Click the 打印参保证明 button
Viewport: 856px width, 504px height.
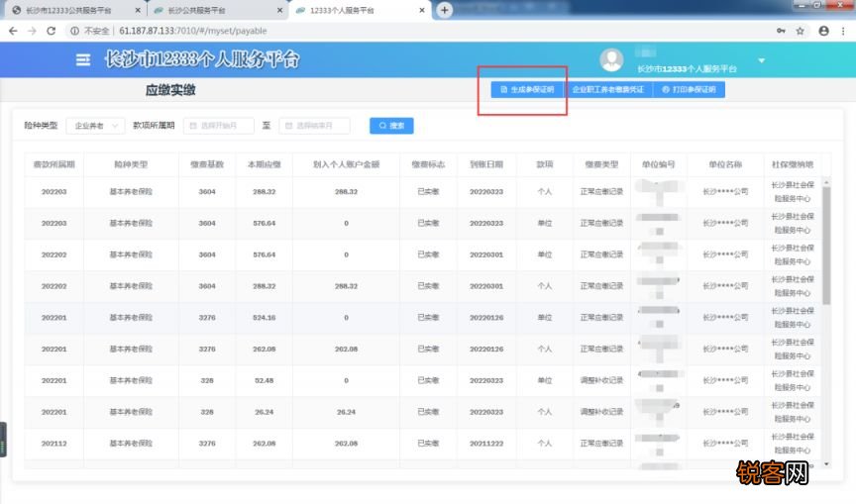[x=689, y=89]
